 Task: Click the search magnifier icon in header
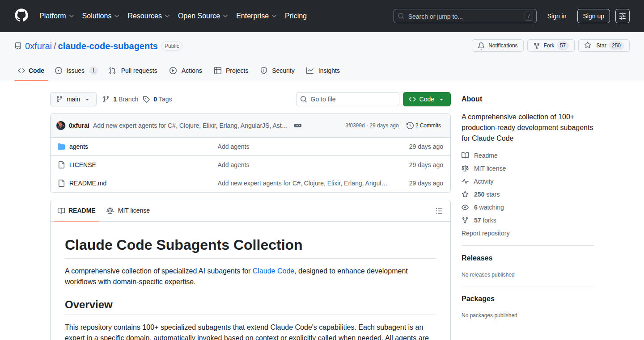(x=401, y=16)
